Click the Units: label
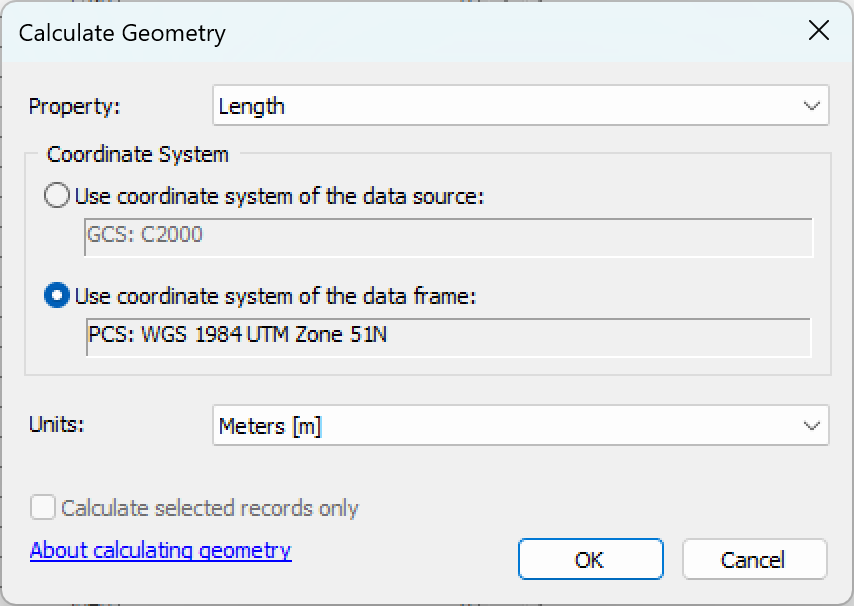Viewport: 854px width, 606px height. point(57,424)
